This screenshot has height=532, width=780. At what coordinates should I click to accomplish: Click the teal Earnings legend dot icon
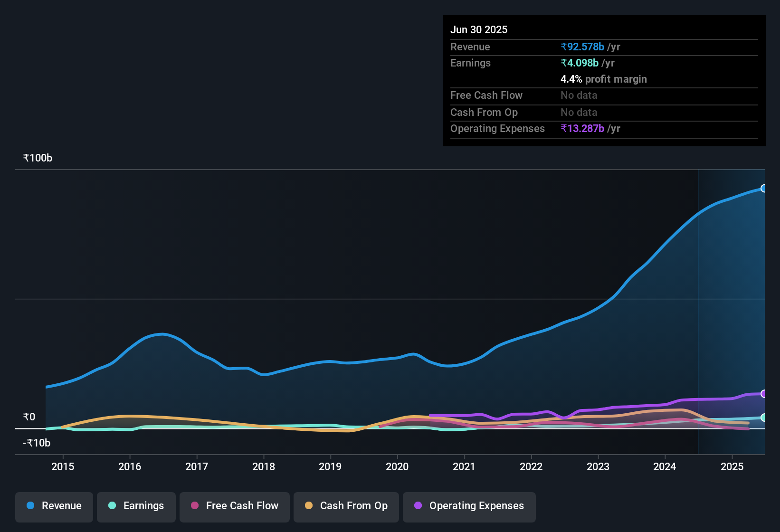112,506
